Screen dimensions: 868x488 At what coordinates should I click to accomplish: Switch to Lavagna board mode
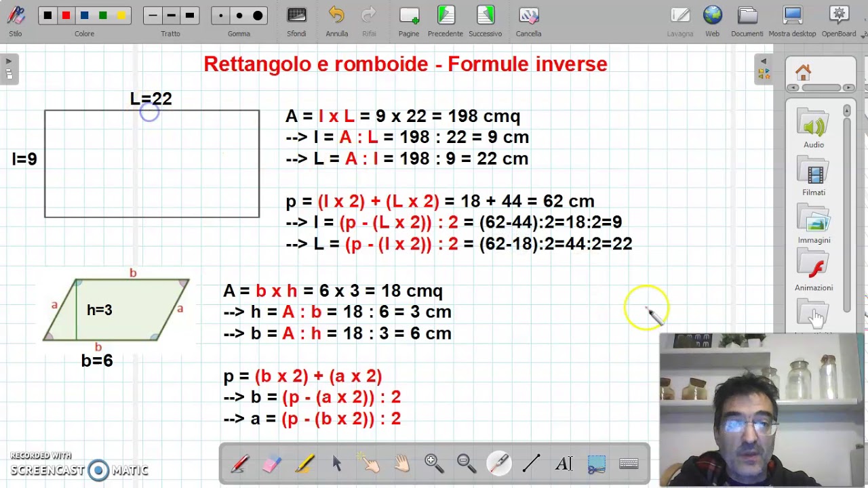click(679, 20)
